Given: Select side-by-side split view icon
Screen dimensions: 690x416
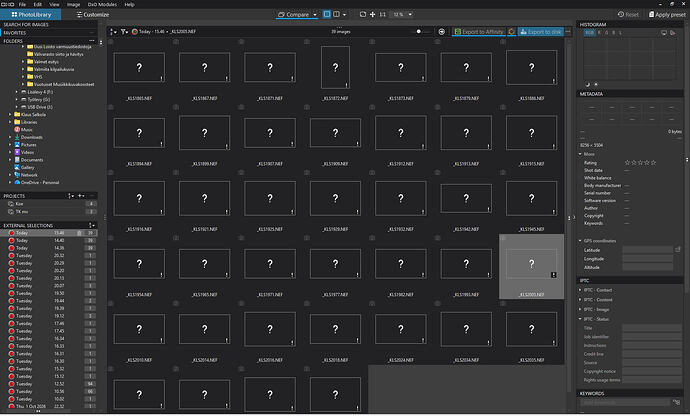Looking at the screenshot, I should 336,14.
